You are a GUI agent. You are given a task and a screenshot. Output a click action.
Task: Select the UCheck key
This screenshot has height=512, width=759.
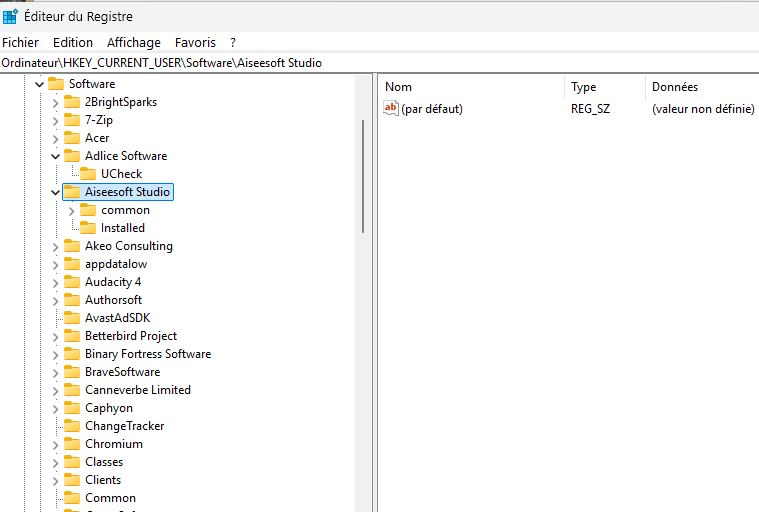pos(121,174)
